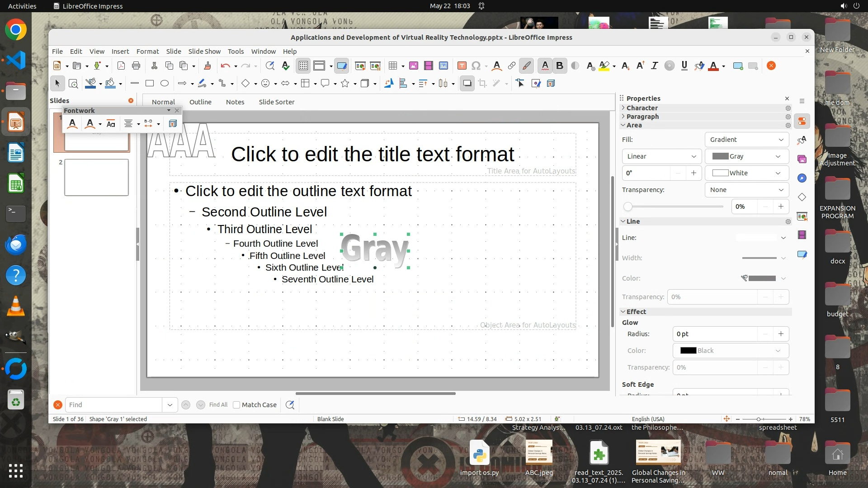The height and width of the screenshot is (488, 868).
Task: Open the Slide Show menu
Action: (204, 51)
